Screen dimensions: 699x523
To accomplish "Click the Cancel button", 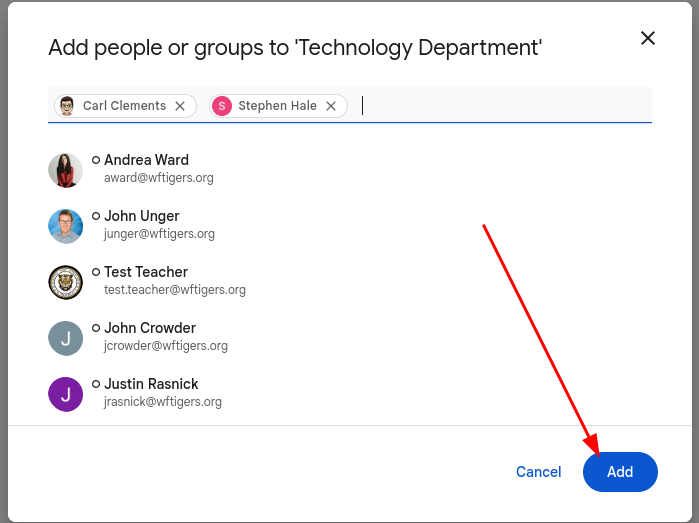I will [539, 472].
